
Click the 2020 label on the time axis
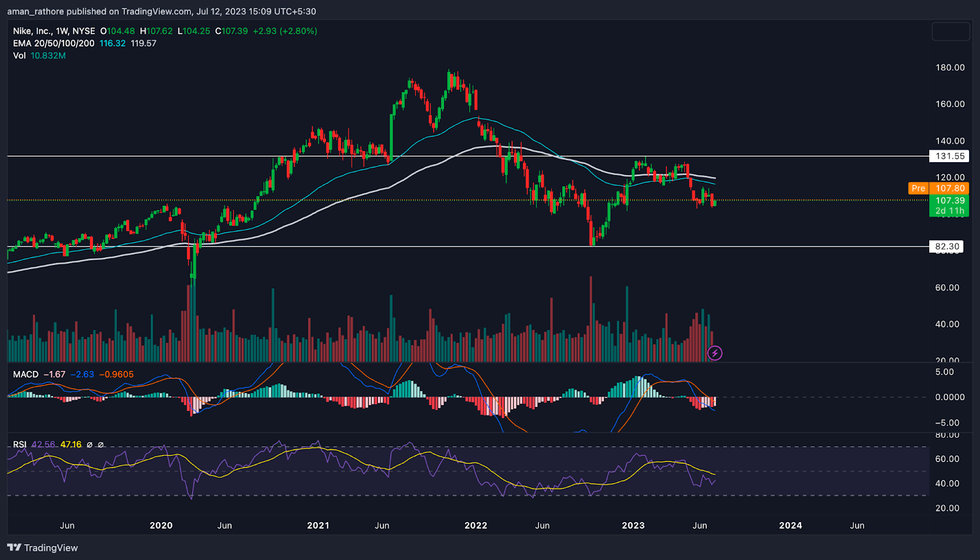161,526
